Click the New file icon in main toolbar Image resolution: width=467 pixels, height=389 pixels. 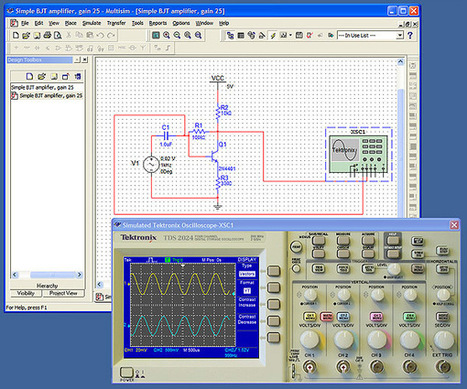16,35
